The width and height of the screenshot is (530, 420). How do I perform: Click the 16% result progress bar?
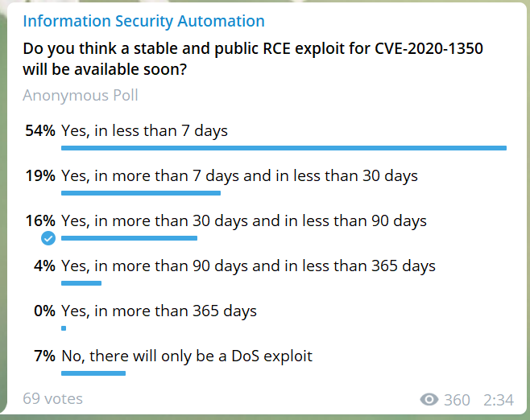pyautogui.click(x=129, y=238)
